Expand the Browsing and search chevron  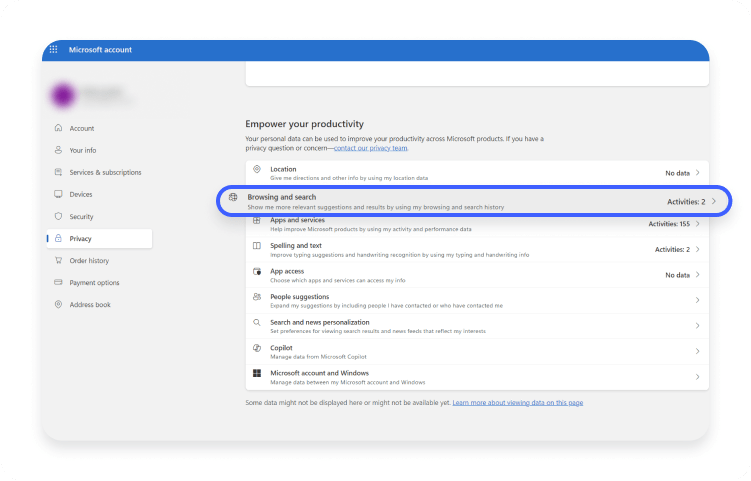point(714,201)
